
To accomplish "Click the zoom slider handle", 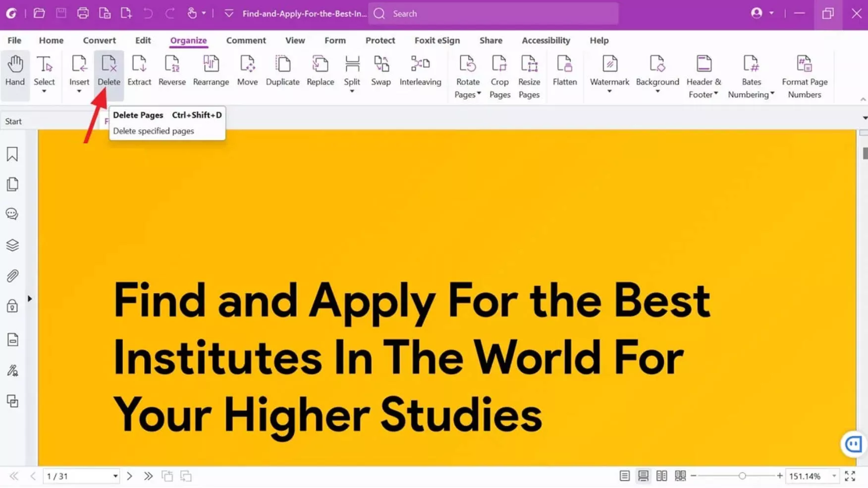I will coord(742,476).
